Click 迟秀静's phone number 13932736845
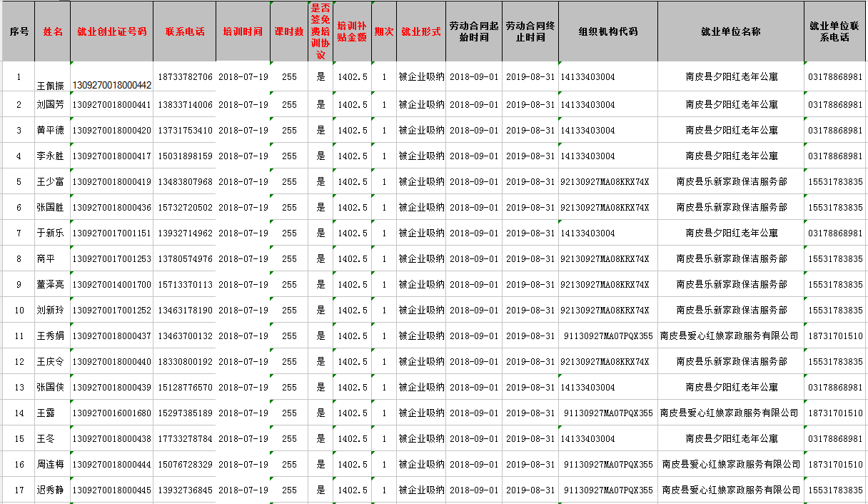Viewport: 868px width, 504px height. [185, 490]
